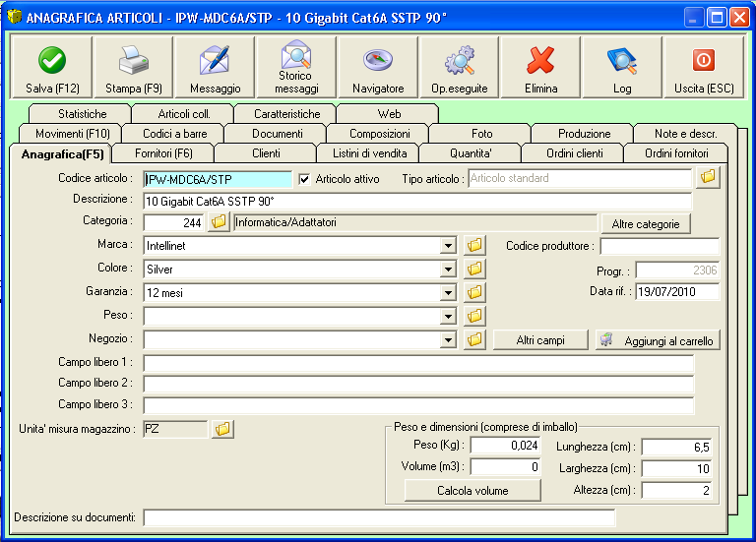
Task: Click the Larghezza (cm) field
Action: [x=676, y=468]
